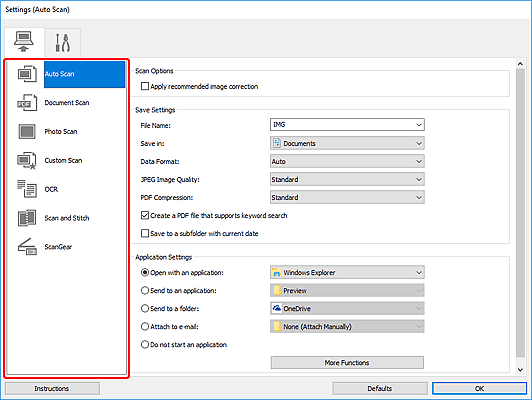
Task: Open the JPEG Image Quality dropdown
Action: pos(347,179)
